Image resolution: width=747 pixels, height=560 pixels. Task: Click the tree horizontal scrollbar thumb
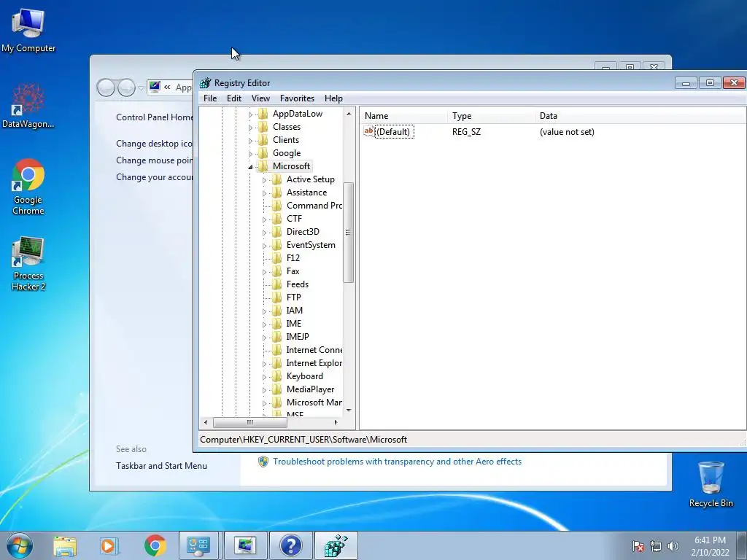pos(249,422)
